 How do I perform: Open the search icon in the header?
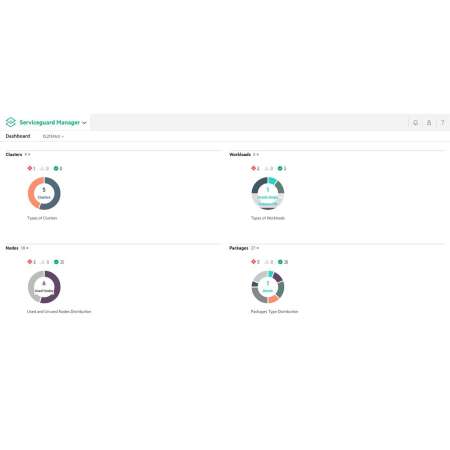click(x=415, y=123)
